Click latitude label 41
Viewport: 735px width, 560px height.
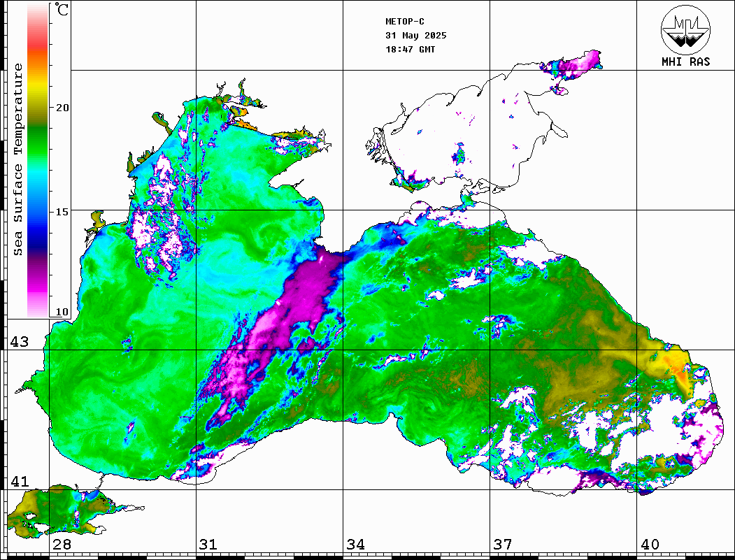20,481
